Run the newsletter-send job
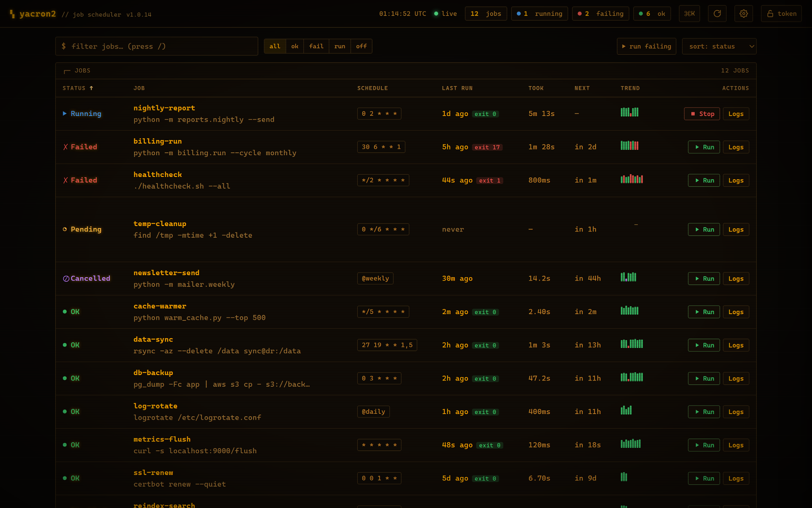Viewport: 812px width, 508px height. pyautogui.click(x=704, y=279)
